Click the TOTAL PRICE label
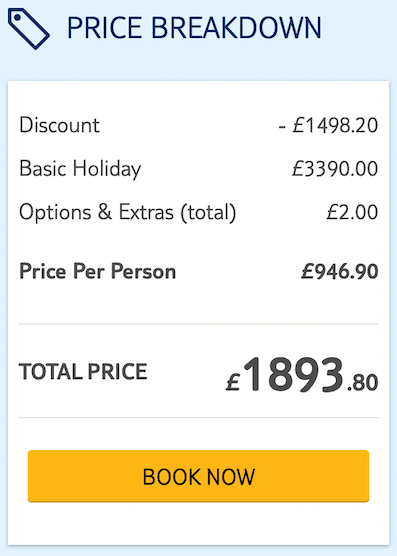The width and height of the screenshot is (397, 556). tap(83, 372)
